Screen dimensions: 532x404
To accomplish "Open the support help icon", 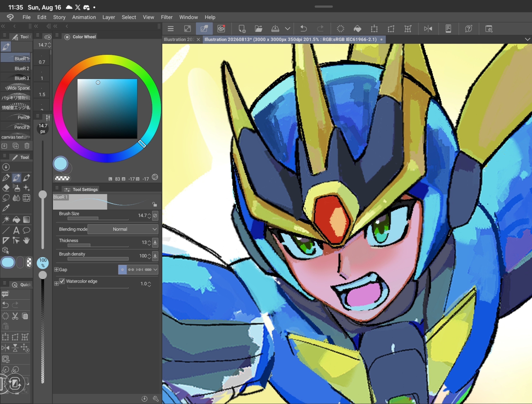I will [469, 29].
